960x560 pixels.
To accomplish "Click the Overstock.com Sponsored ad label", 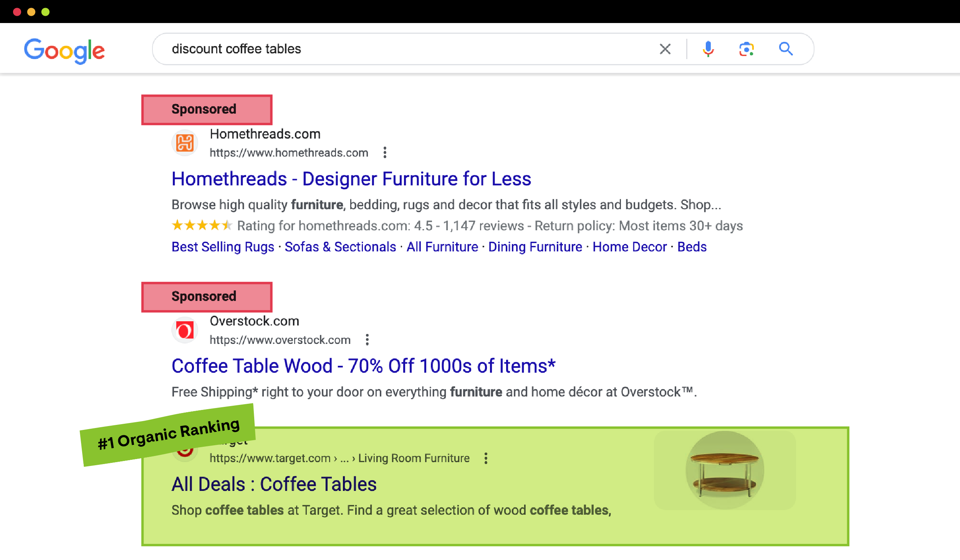I will [204, 296].
